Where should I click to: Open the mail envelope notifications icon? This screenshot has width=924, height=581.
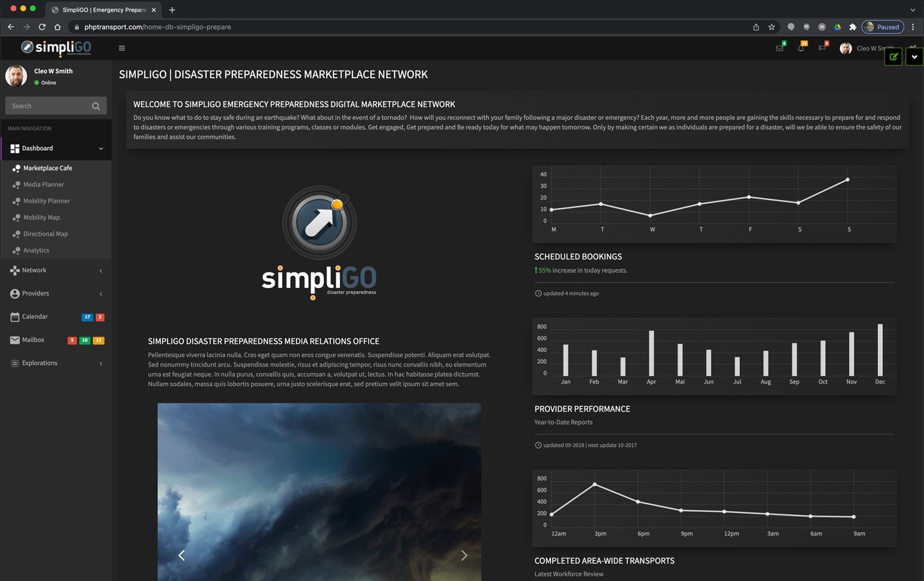coord(780,48)
